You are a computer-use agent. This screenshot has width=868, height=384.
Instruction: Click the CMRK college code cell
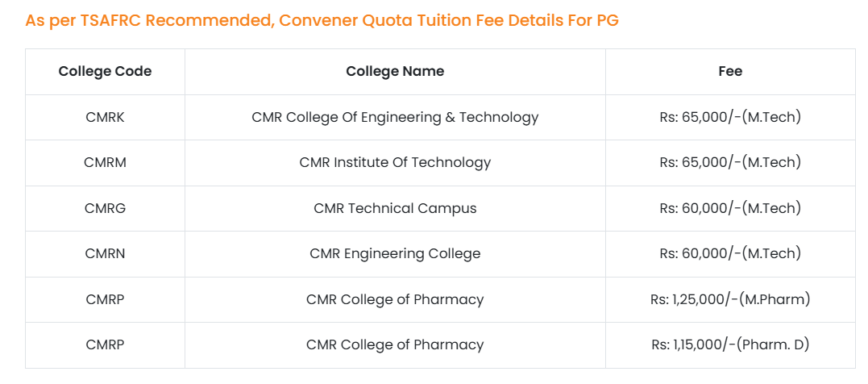pyautogui.click(x=105, y=117)
